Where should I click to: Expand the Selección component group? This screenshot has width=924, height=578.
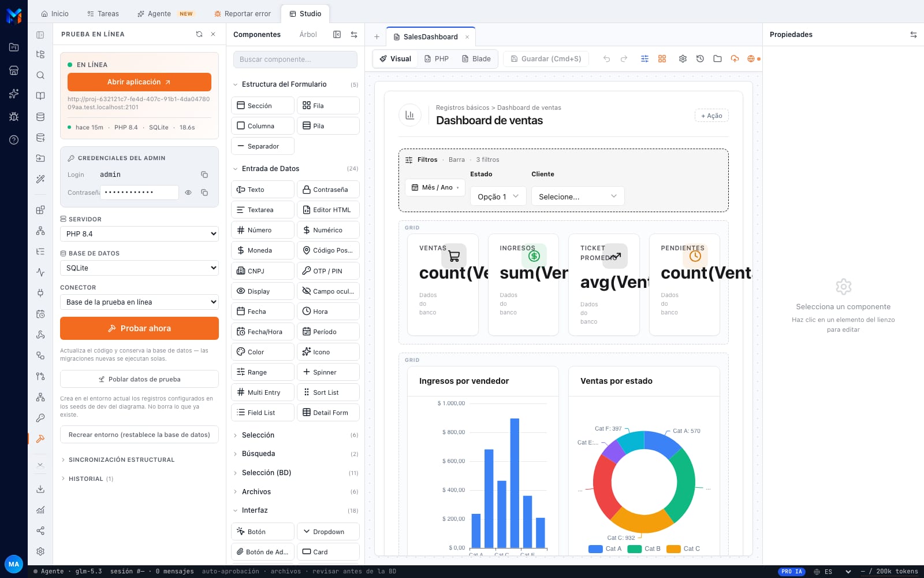coord(295,435)
